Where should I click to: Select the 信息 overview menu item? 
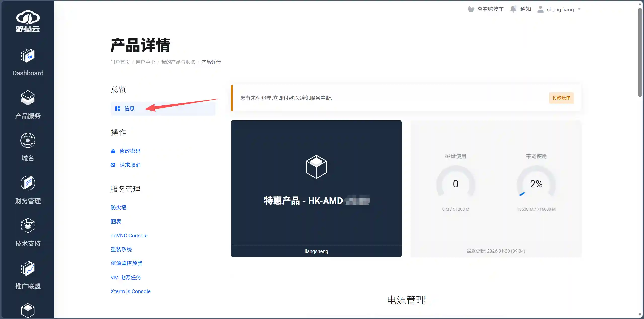click(x=163, y=108)
